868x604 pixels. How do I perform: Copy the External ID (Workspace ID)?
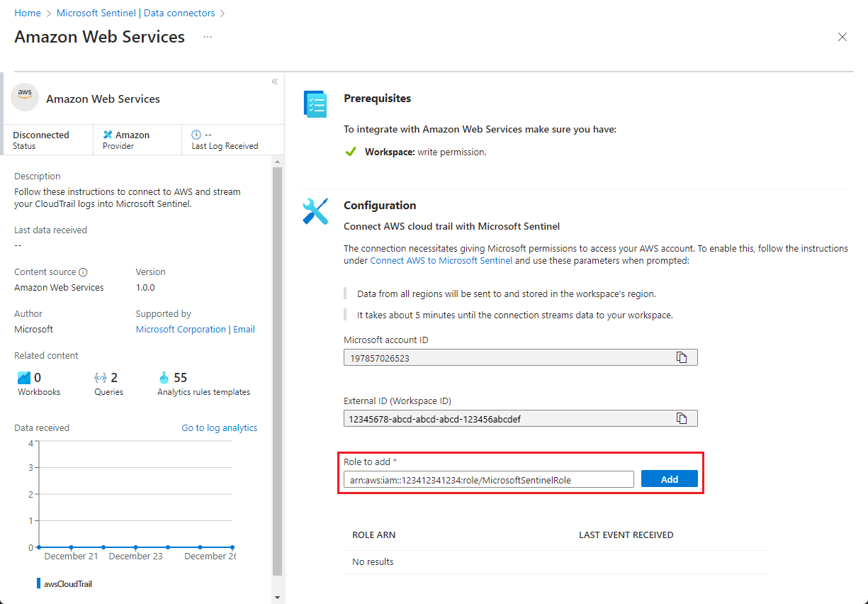click(x=682, y=418)
